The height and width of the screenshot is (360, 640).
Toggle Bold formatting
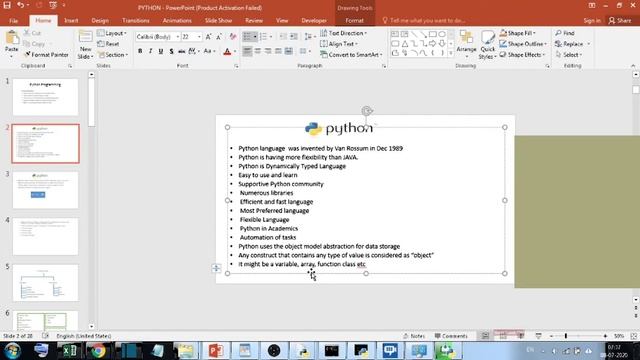[x=140, y=51]
